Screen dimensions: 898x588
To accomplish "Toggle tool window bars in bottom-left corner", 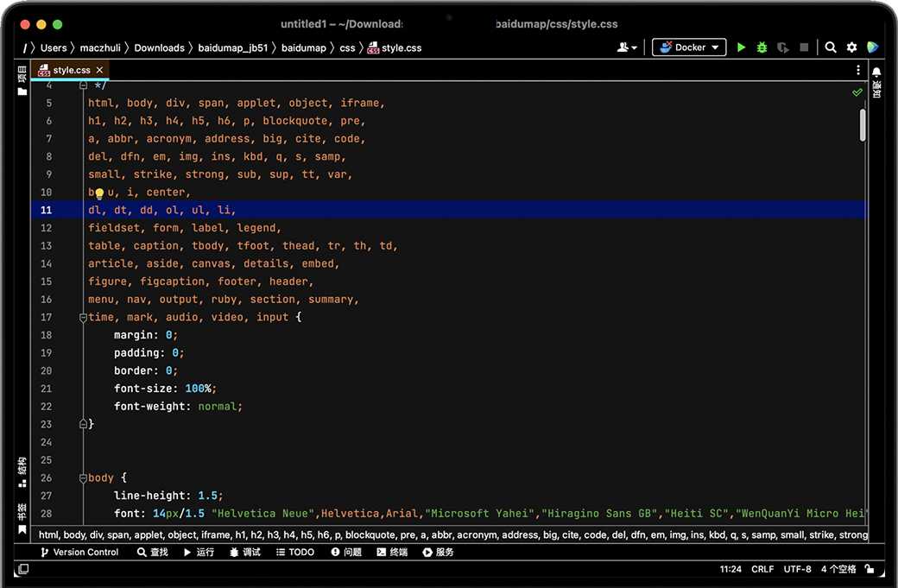I will (23, 570).
